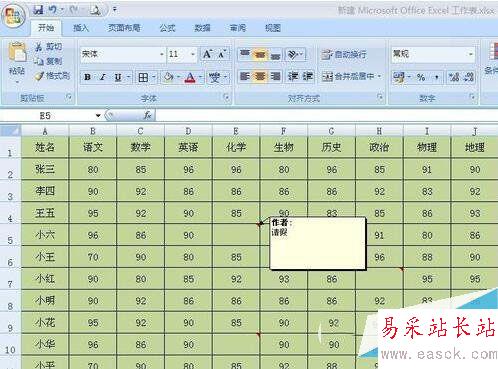Decrease decimal places
498x369 pixels.
tap(469, 78)
